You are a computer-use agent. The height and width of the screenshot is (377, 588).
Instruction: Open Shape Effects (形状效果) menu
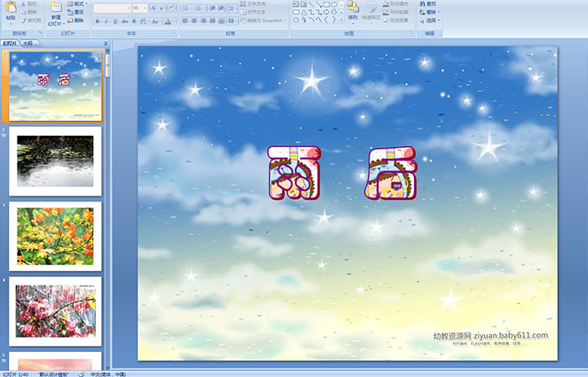point(398,20)
